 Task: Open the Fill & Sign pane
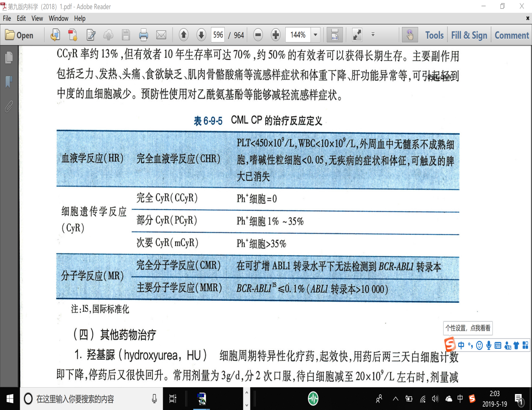click(x=469, y=35)
